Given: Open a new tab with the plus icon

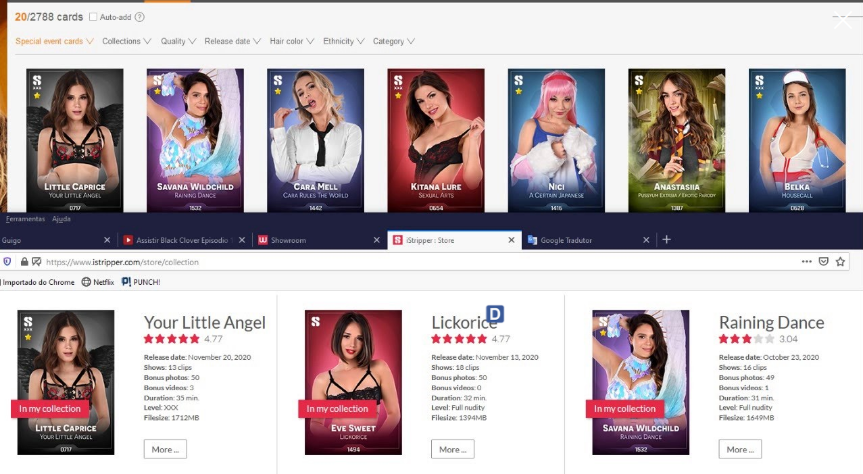Looking at the screenshot, I should point(667,239).
